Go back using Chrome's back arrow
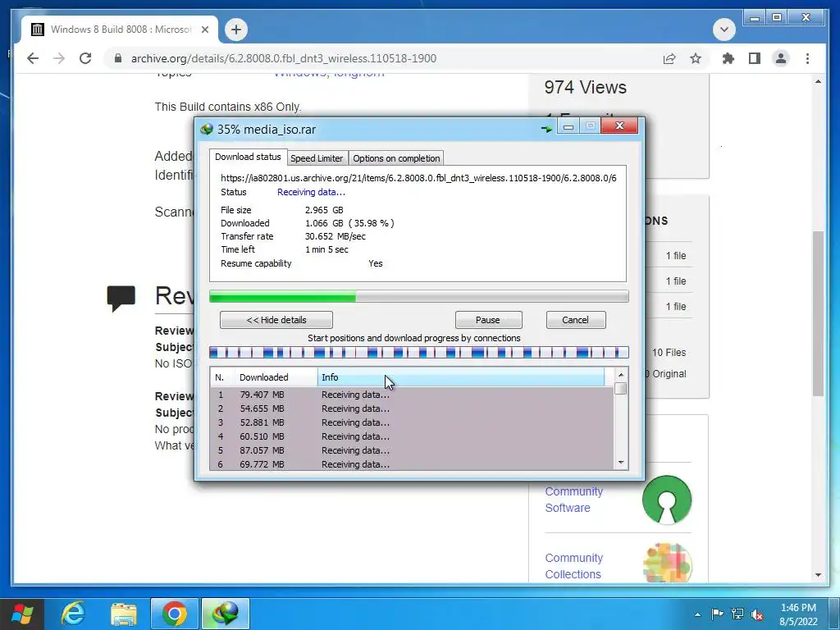 [x=33, y=58]
